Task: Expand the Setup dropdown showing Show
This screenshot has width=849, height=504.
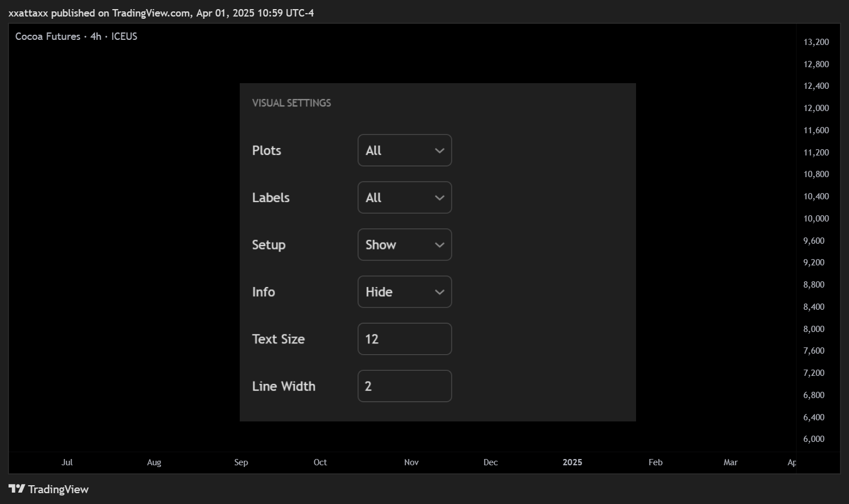Action: (x=404, y=245)
